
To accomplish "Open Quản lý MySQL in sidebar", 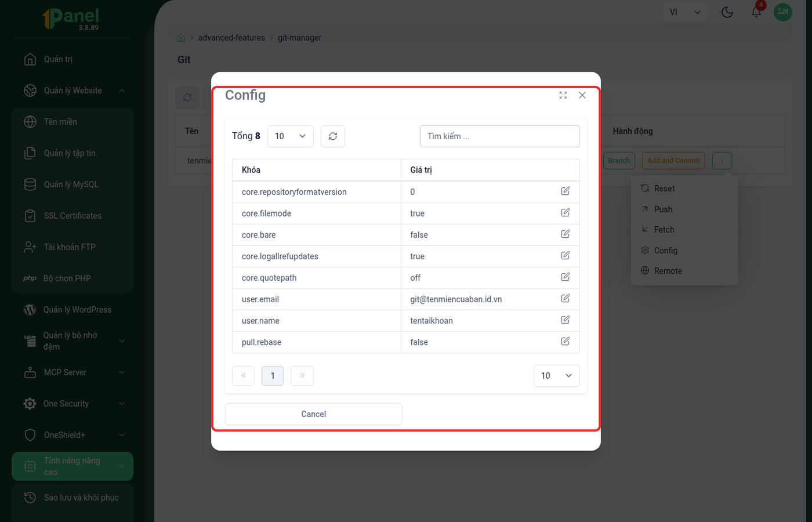I will point(72,184).
